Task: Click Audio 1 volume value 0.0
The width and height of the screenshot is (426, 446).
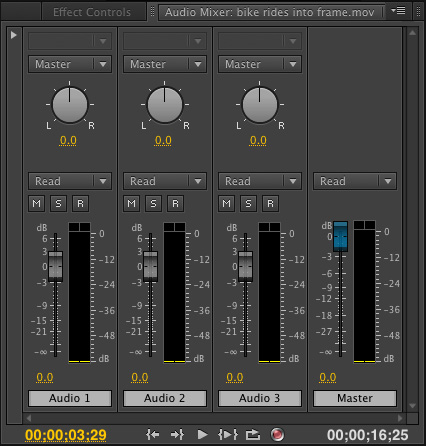Action: coord(45,377)
